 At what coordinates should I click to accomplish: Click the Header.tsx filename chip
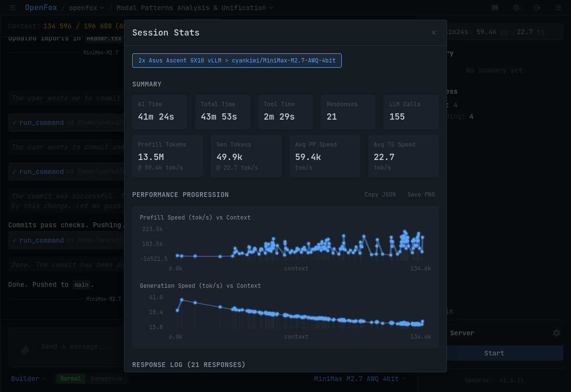(x=104, y=38)
